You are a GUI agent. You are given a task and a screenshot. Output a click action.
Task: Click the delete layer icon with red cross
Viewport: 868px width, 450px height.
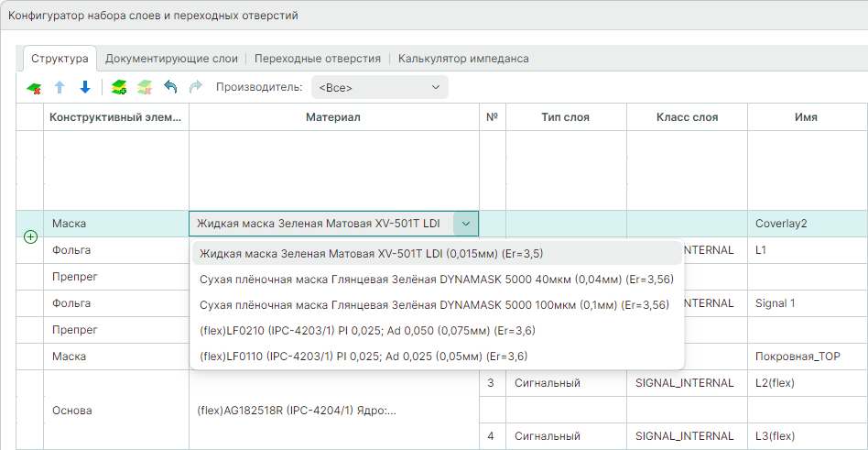(34, 88)
